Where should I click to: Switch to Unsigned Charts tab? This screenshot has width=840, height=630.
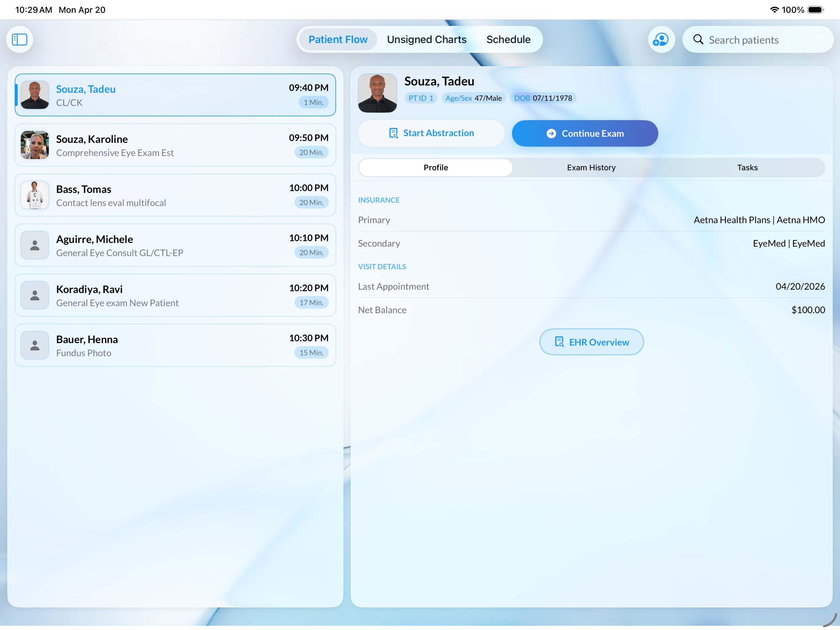tap(426, 39)
